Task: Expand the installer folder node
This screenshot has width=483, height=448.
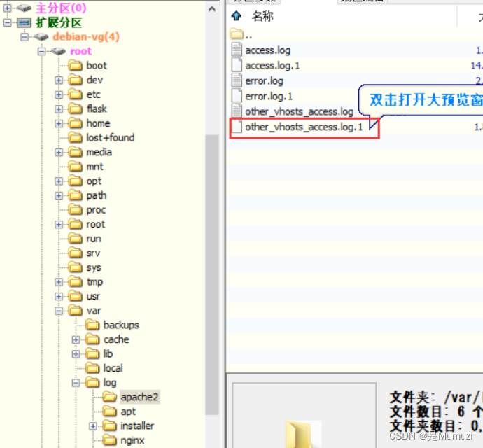Action: tap(92, 426)
